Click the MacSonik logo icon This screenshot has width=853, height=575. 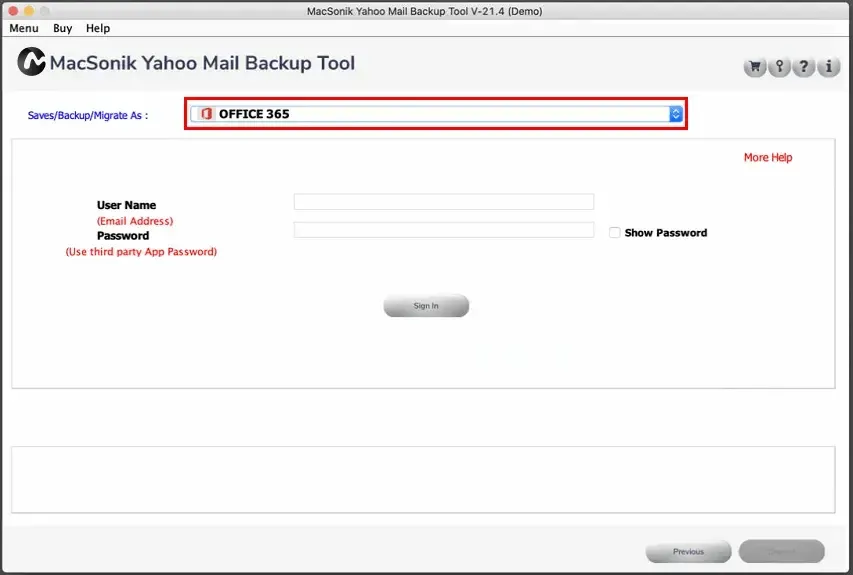(x=31, y=61)
